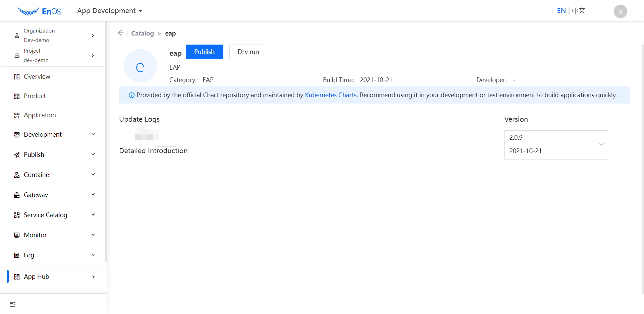Select the Service Catalog sidebar icon
The width and height of the screenshot is (644, 314).
point(17,215)
